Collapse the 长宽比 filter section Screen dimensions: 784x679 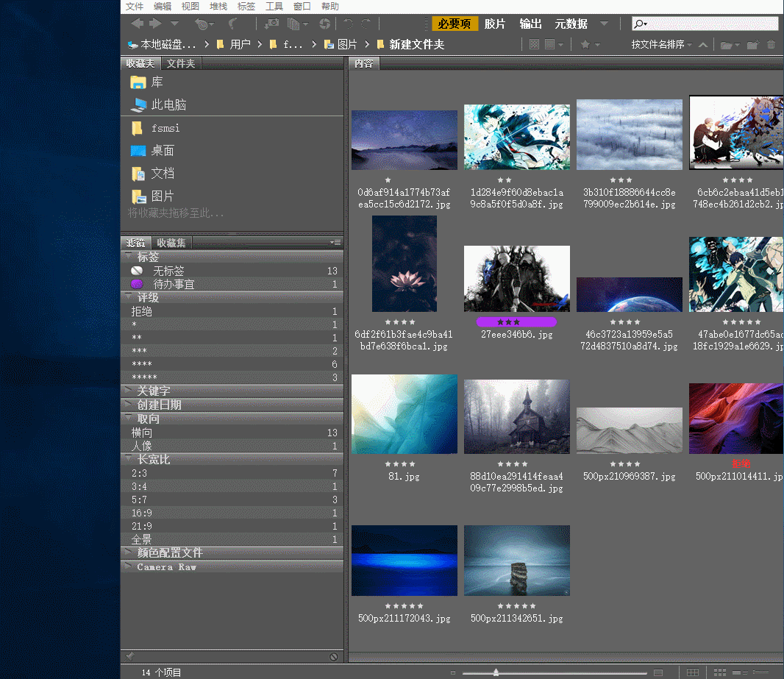click(x=153, y=459)
